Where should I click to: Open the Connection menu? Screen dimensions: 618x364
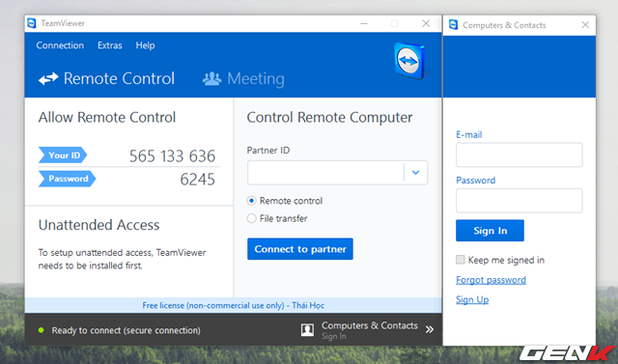click(60, 45)
